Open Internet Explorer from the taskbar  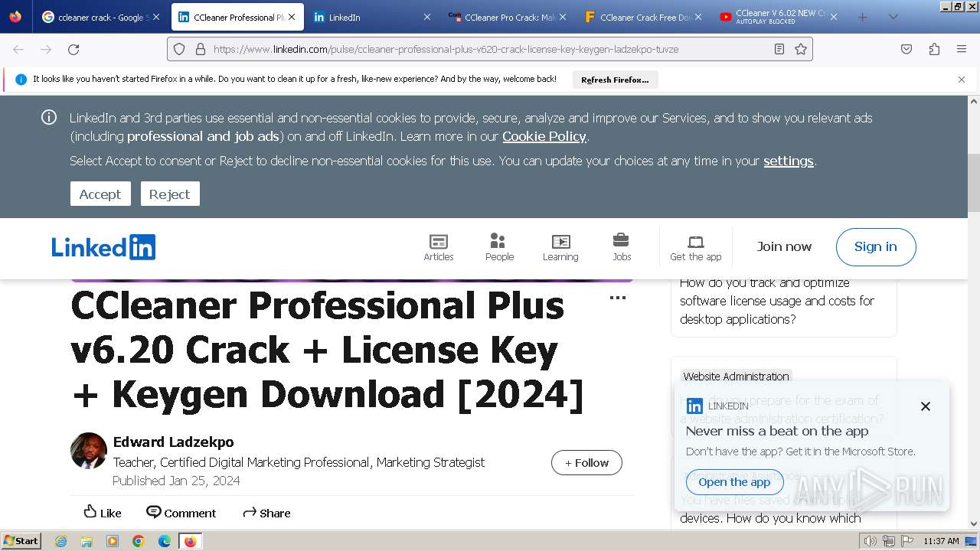pyautogui.click(x=61, y=541)
